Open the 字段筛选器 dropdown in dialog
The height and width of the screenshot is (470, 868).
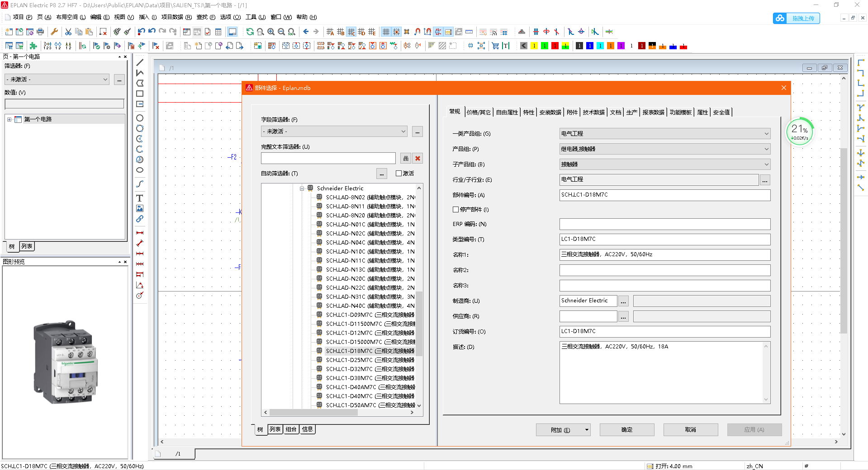(x=334, y=132)
